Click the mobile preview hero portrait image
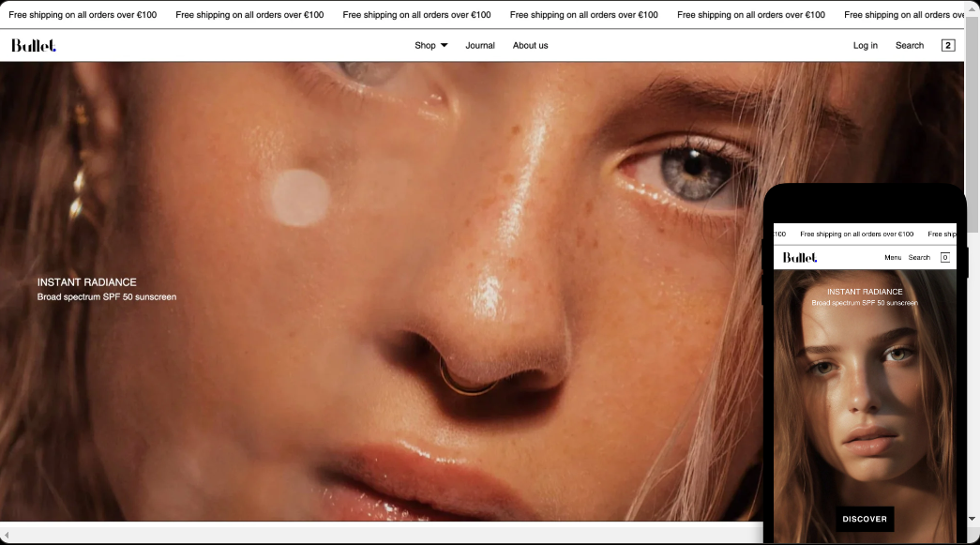This screenshot has width=980, height=545. [x=864, y=403]
